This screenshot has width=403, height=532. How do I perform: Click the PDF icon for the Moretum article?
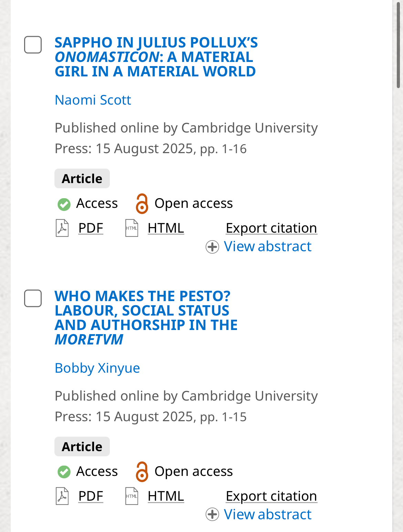[62, 496]
